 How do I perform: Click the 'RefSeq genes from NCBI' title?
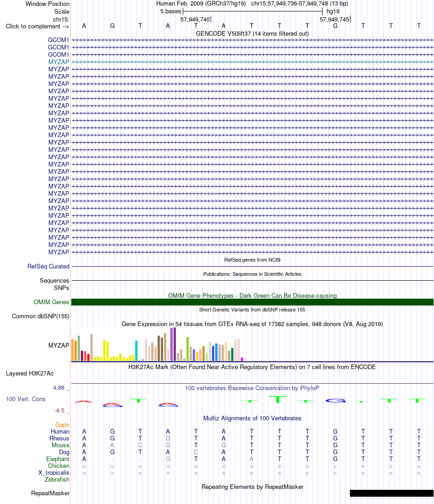[252, 260]
